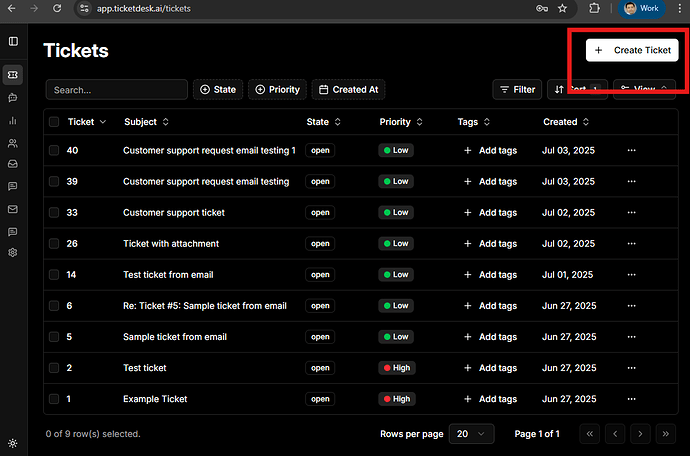Sort by the Created column header
The image size is (690, 456).
pos(565,122)
